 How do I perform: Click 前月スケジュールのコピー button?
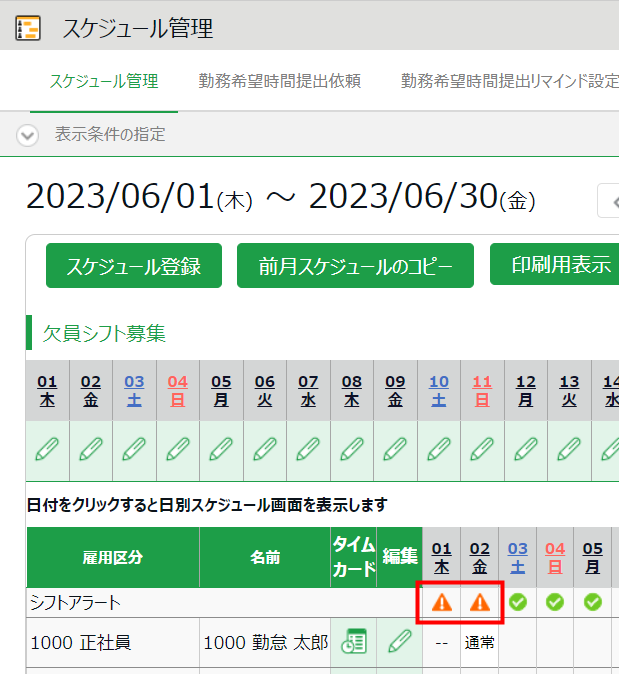pyautogui.click(x=354, y=266)
